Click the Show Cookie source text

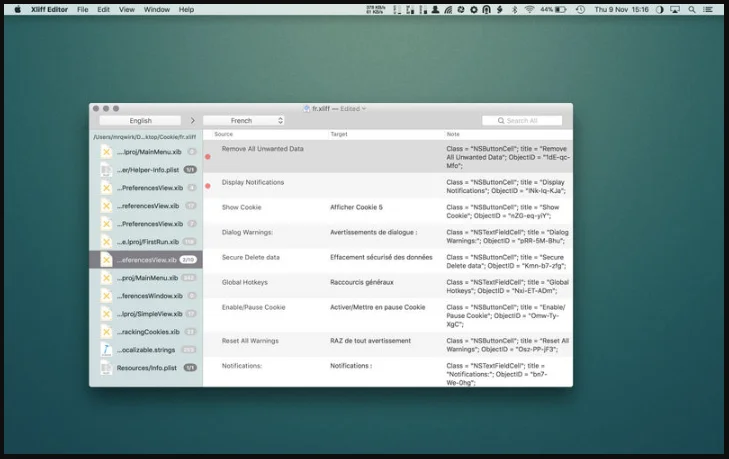(x=241, y=207)
